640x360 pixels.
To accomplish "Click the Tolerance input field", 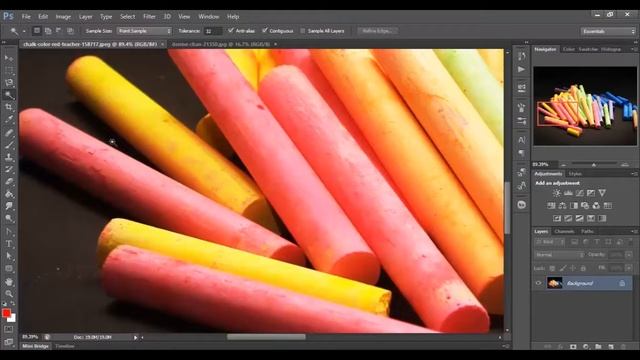I will (x=213, y=31).
